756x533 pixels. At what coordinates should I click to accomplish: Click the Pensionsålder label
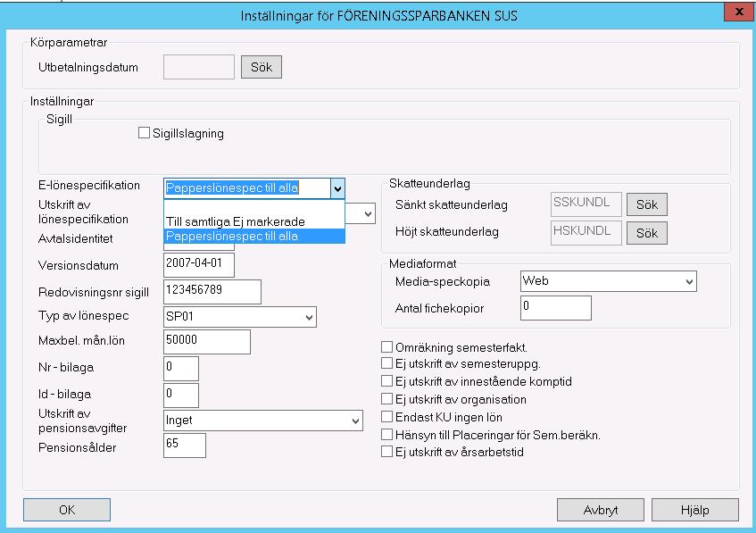[x=77, y=447]
